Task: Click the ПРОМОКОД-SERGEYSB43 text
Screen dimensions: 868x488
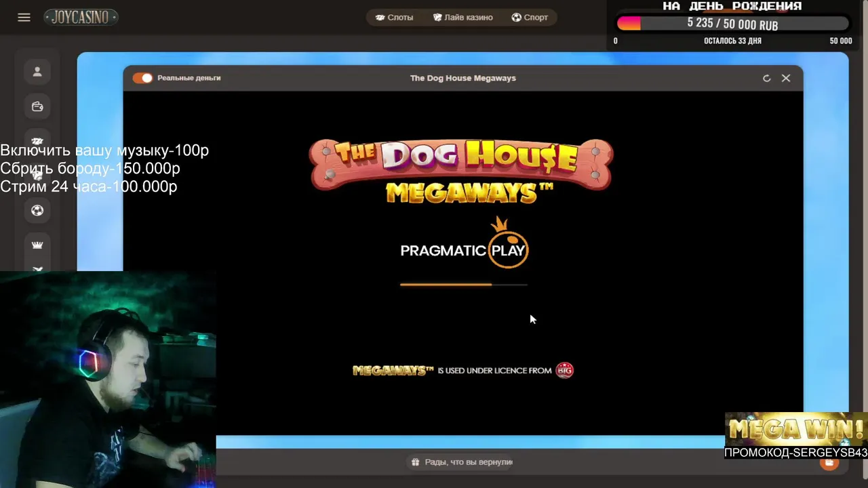Action: (795, 452)
